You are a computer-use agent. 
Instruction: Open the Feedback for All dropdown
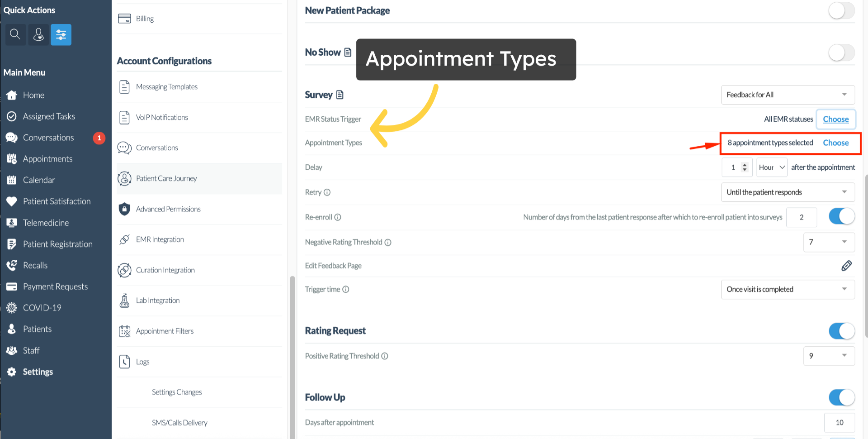788,95
